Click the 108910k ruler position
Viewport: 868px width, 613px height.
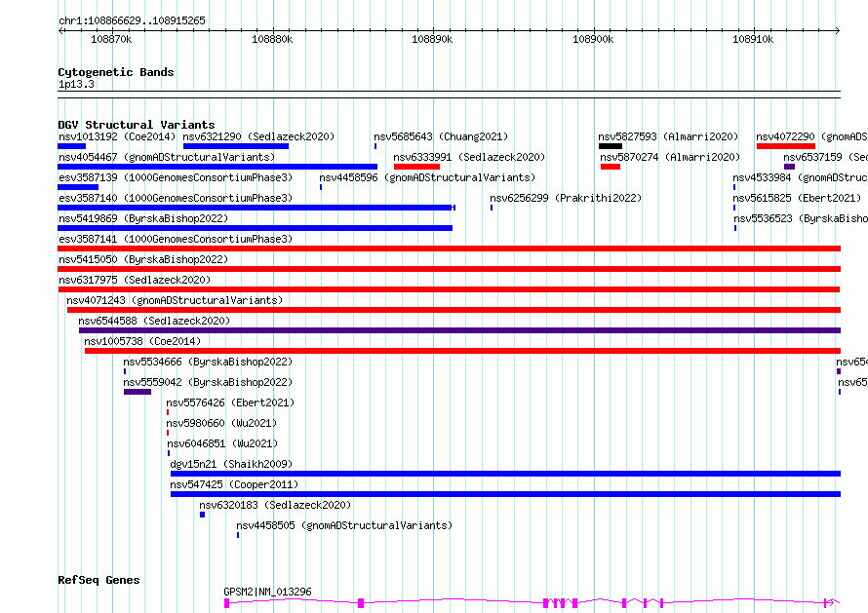coord(753,39)
